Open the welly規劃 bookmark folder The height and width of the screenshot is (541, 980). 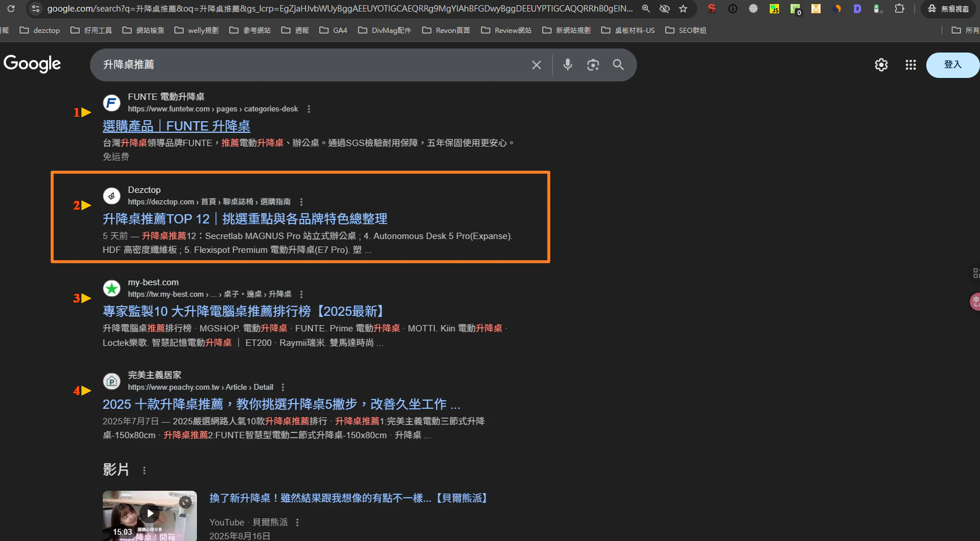click(196, 30)
